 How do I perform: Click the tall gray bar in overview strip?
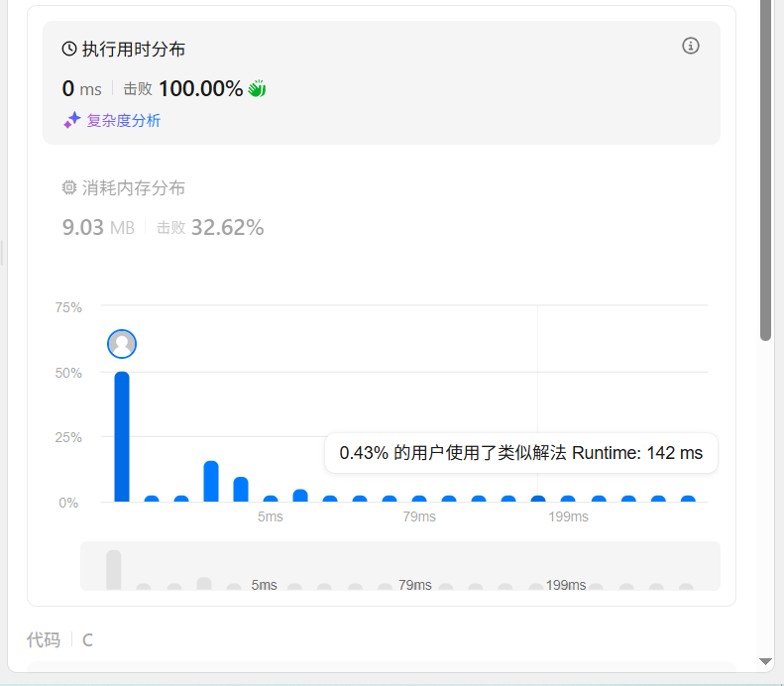(x=114, y=570)
